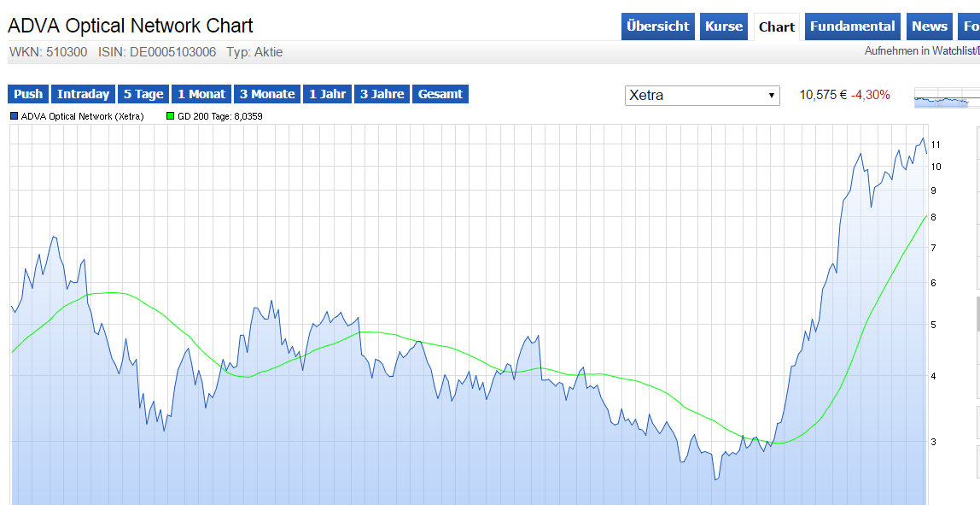Open the Fundamental tab
Image resolution: width=980 pixels, height=505 pixels.
coord(853,26)
